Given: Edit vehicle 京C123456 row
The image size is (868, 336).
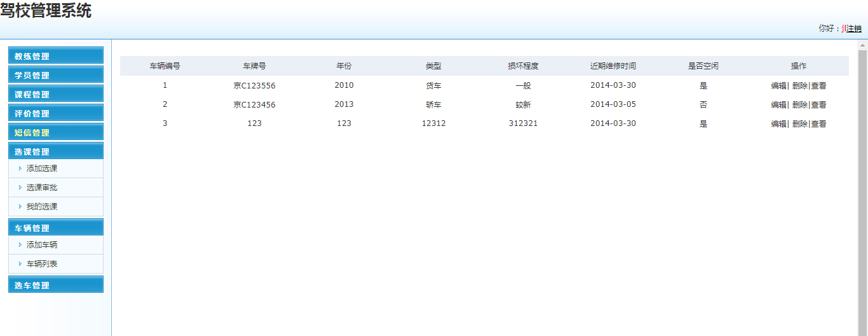Looking at the screenshot, I should point(778,105).
